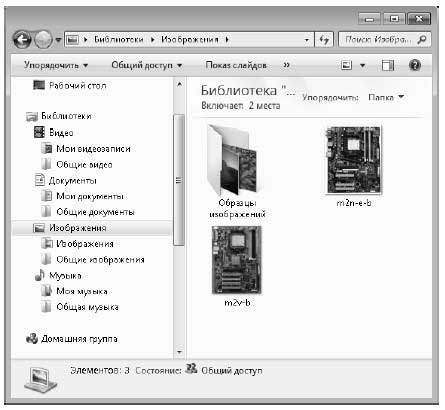This screenshot has width=445, height=410.
Task: Expand the view options dropdown arrow
Action: (362, 65)
